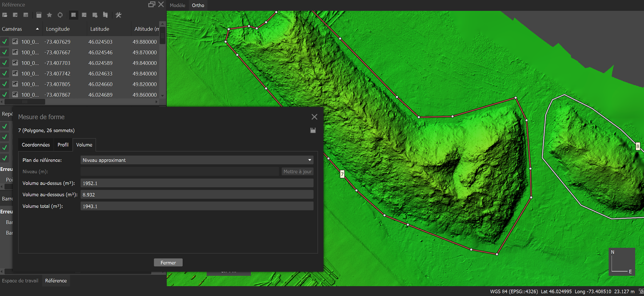Click the View errors table icon

84,15
